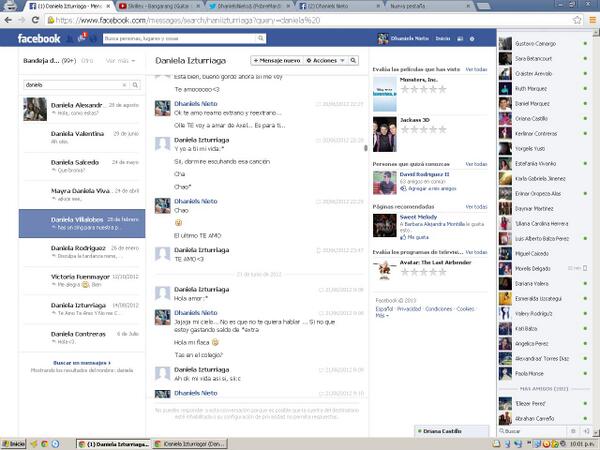Click Me gusta for Sweet Melody

coord(414,238)
